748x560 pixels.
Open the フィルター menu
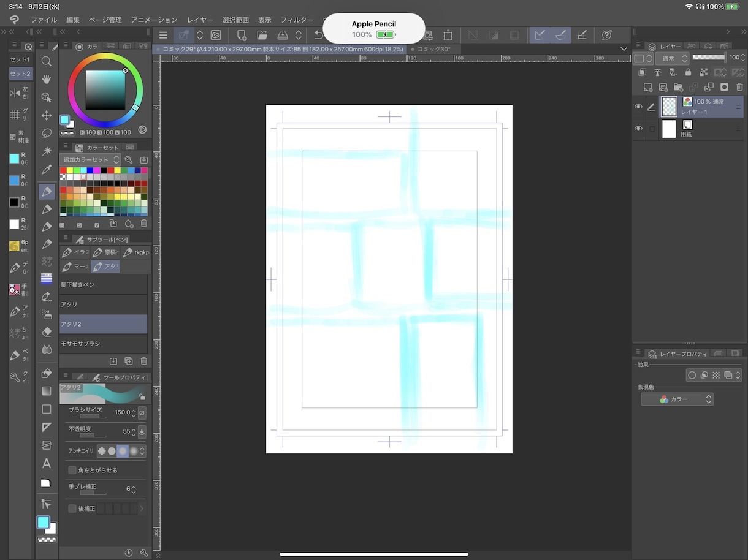[297, 20]
